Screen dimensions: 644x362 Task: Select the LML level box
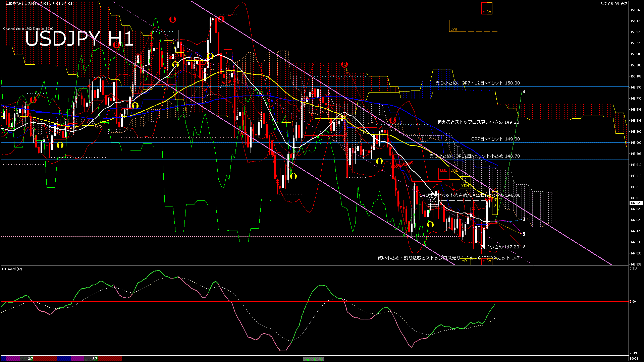point(443,174)
